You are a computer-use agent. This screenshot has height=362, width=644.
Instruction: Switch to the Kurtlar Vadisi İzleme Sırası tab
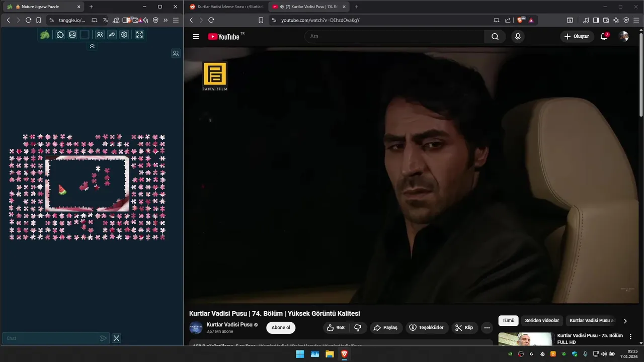pos(226,7)
